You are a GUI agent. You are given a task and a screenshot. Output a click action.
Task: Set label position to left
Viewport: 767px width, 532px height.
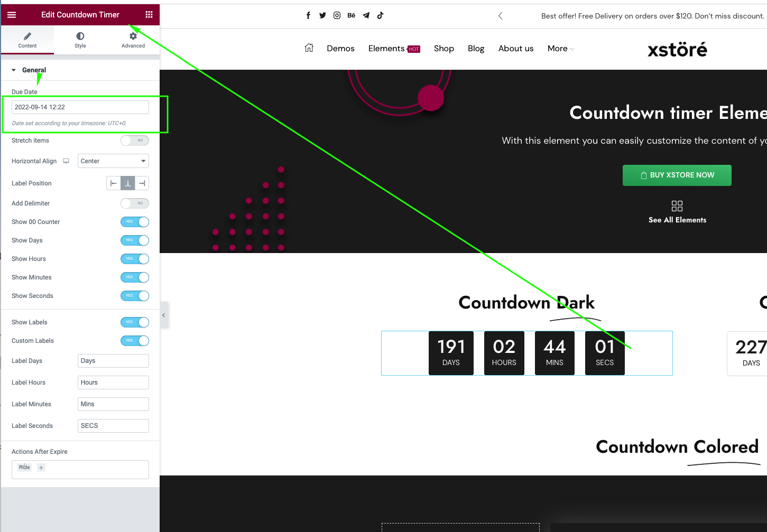tap(114, 183)
